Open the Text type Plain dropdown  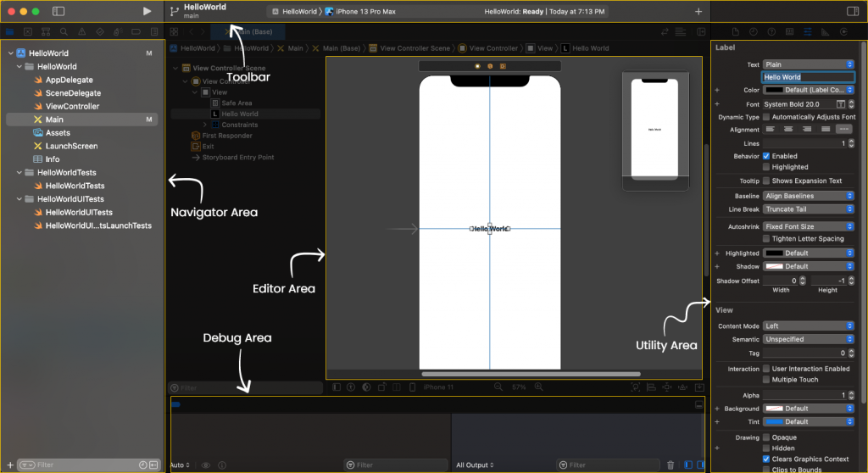click(x=808, y=64)
